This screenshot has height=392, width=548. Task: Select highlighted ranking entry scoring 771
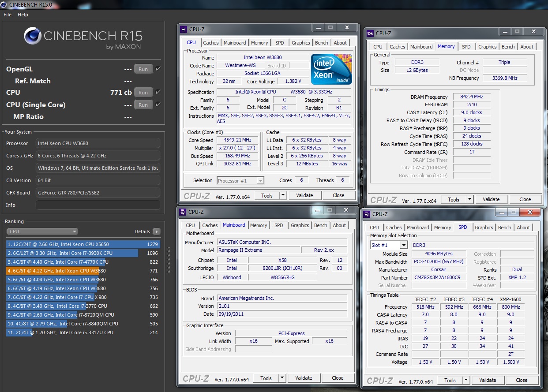click(83, 271)
